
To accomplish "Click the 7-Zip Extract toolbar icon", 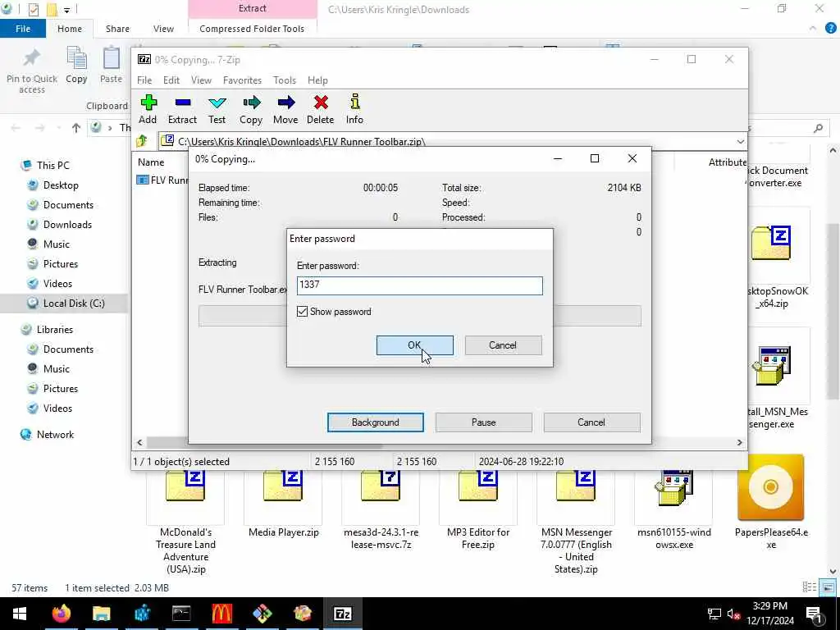I will click(183, 103).
